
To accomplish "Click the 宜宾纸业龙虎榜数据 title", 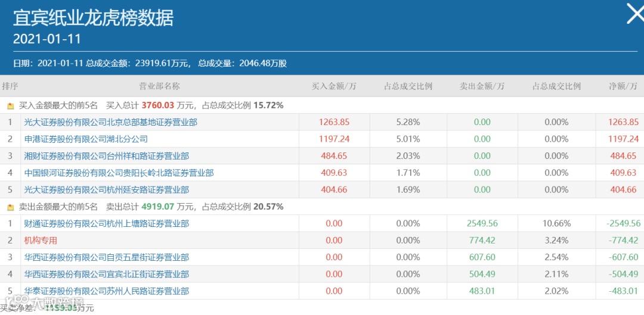I will click(x=93, y=18).
